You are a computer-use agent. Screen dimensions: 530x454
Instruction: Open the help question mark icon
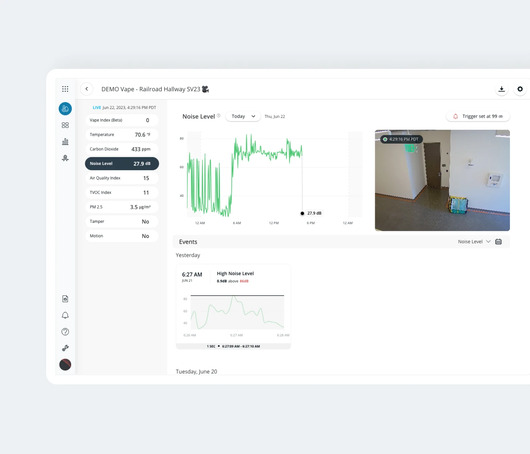point(65,332)
